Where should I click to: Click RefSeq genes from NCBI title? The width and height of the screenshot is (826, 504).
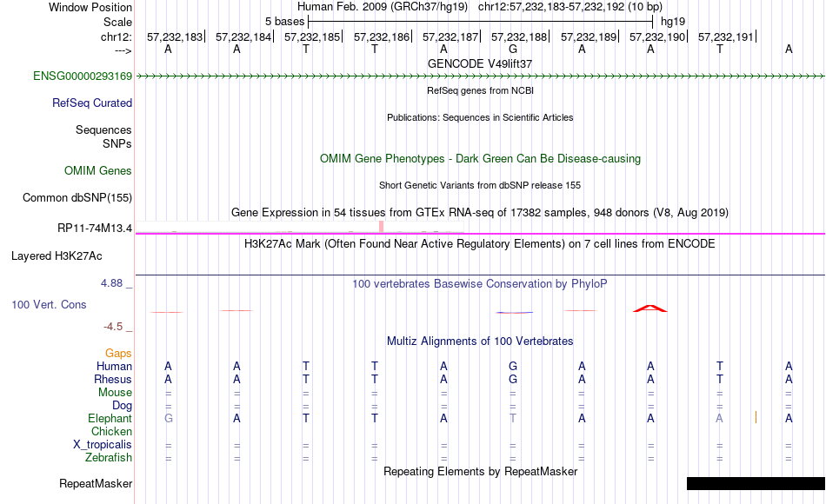click(x=481, y=90)
